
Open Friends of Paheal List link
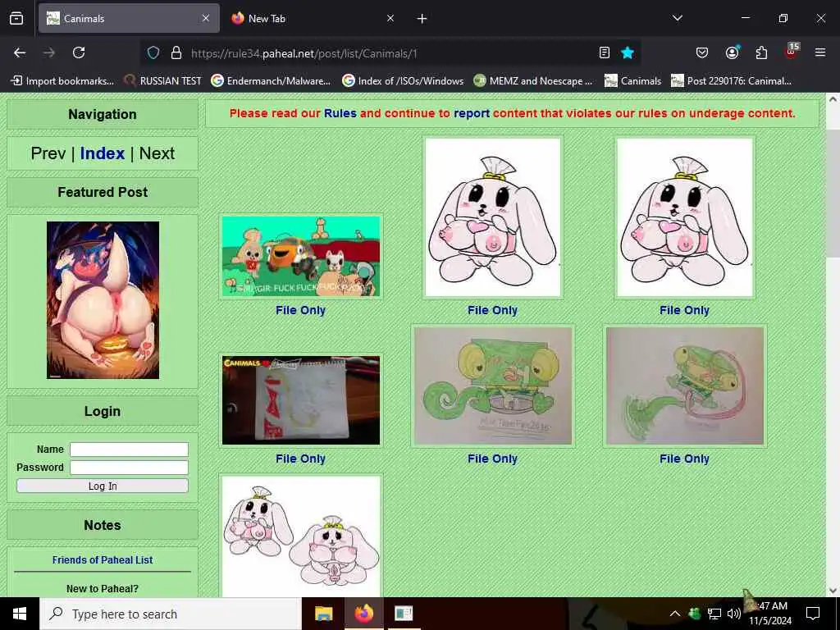(x=103, y=559)
